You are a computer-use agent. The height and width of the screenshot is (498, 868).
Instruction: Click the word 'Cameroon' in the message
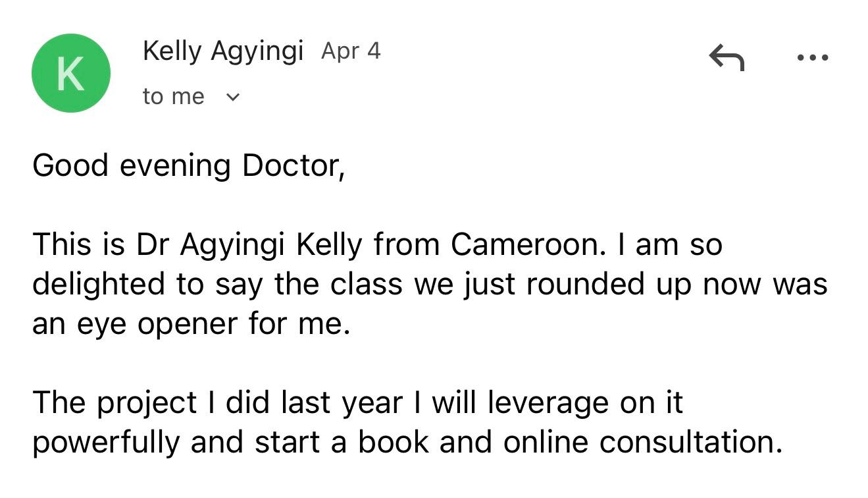(526, 245)
